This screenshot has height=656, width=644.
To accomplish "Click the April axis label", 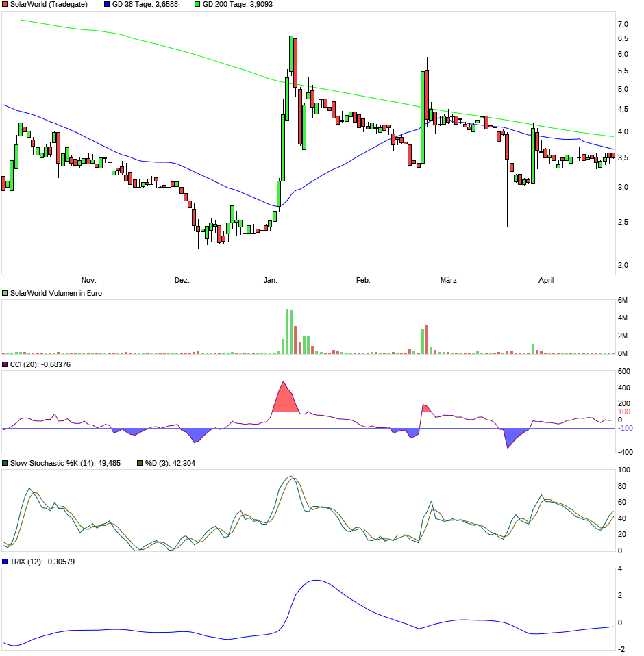I will click(546, 280).
